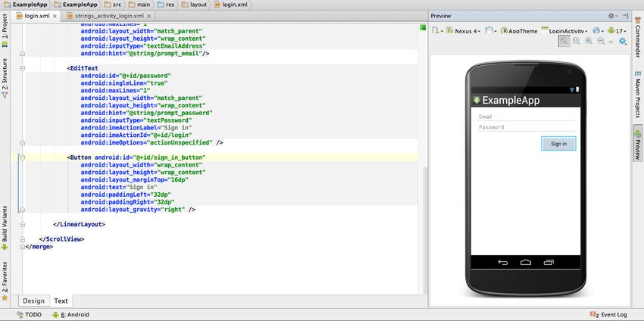The image size is (644, 321).
Task: Open the screen orientation dropdown in Preview
Action: pos(491,31)
